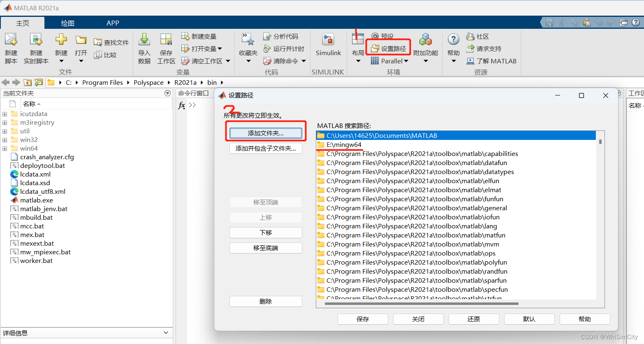Switch to the APP tab
Screen dimensions: 644x344
(113, 23)
